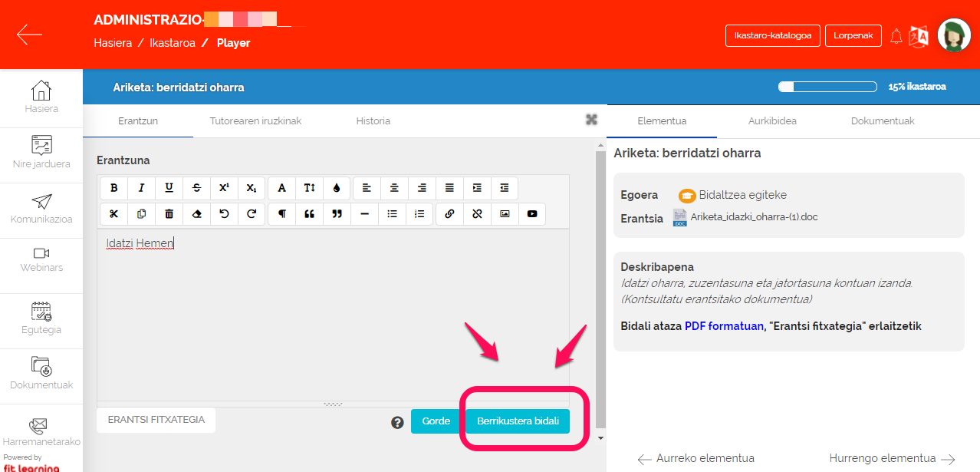
Task: Click the Ikastaro-katalogoa button
Action: tap(772, 35)
